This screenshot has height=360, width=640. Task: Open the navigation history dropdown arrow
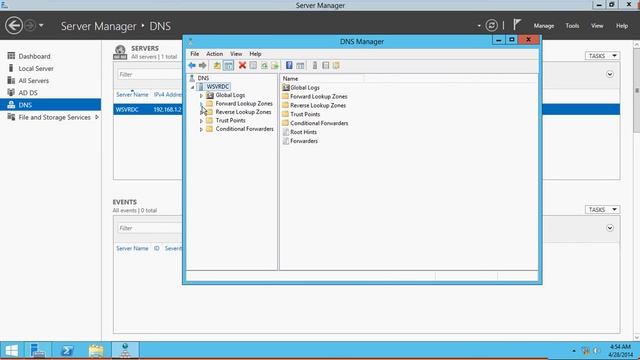(41, 25)
